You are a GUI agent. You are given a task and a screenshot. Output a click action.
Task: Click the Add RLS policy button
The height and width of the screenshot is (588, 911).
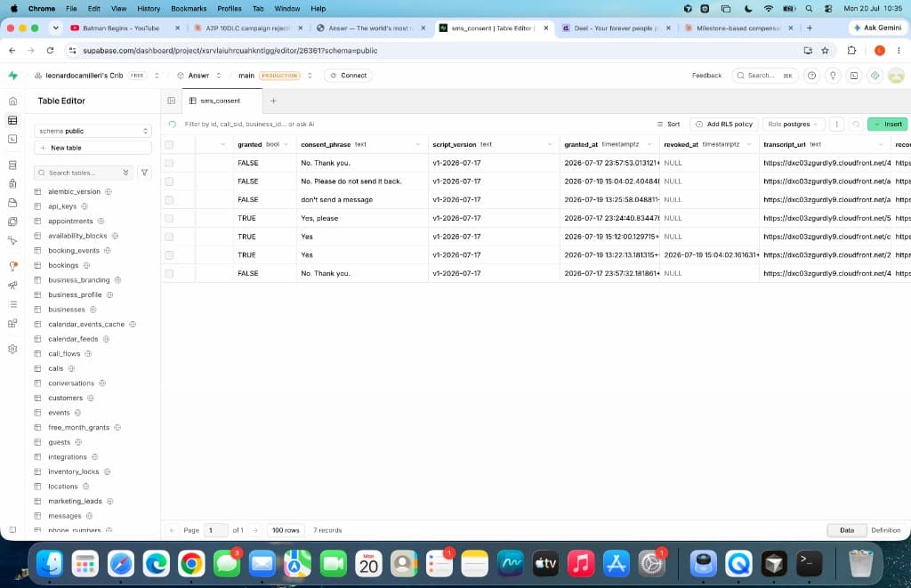[724, 124]
